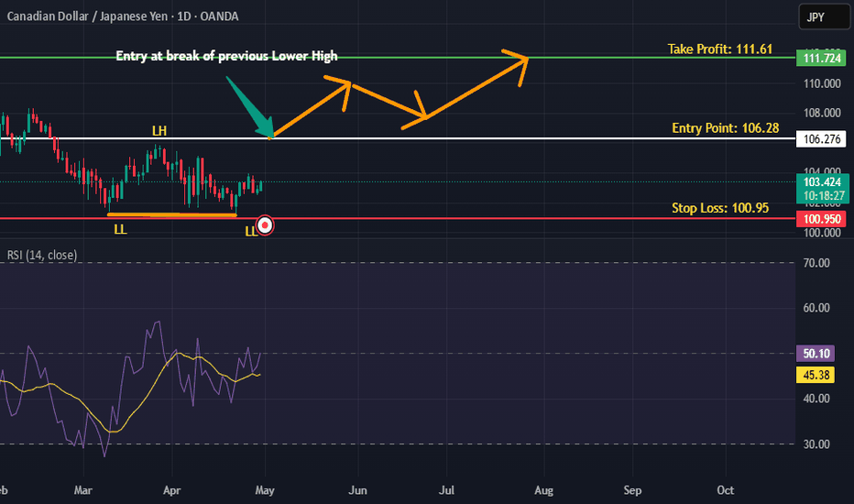Click the Mar label on time axis
The width and height of the screenshot is (854, 504).
83,490
